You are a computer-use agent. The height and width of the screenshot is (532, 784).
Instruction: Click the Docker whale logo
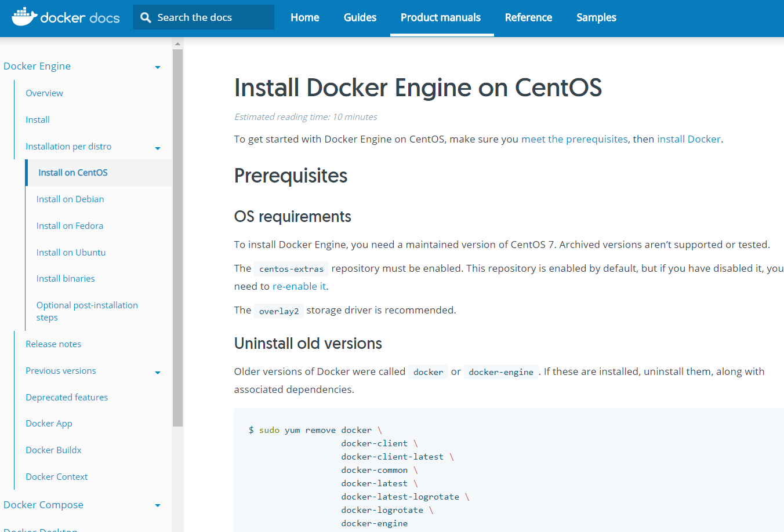pyautogui.click(x=24, y=17)
